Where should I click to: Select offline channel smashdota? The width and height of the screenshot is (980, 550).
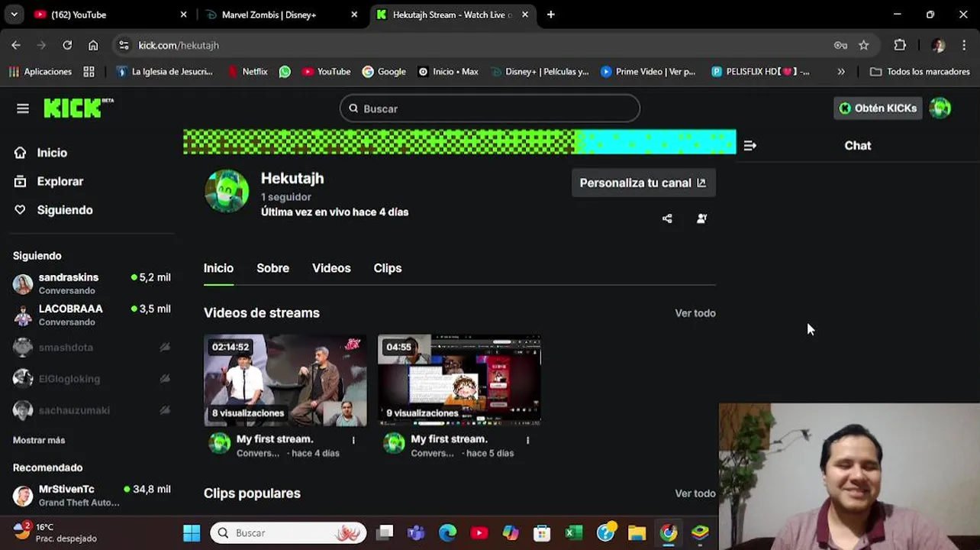coord(92,348)
